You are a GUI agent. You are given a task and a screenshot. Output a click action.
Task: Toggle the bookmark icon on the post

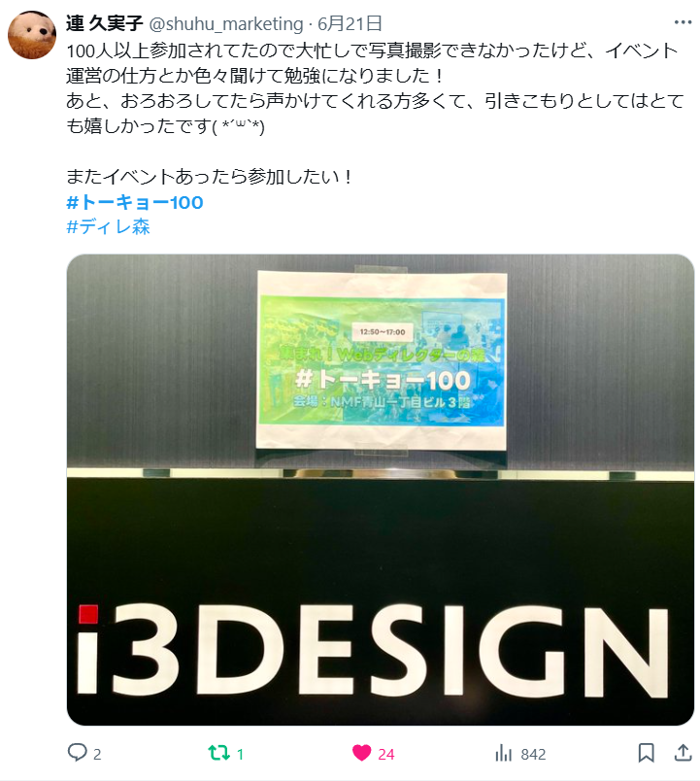[x=646, y=753]
